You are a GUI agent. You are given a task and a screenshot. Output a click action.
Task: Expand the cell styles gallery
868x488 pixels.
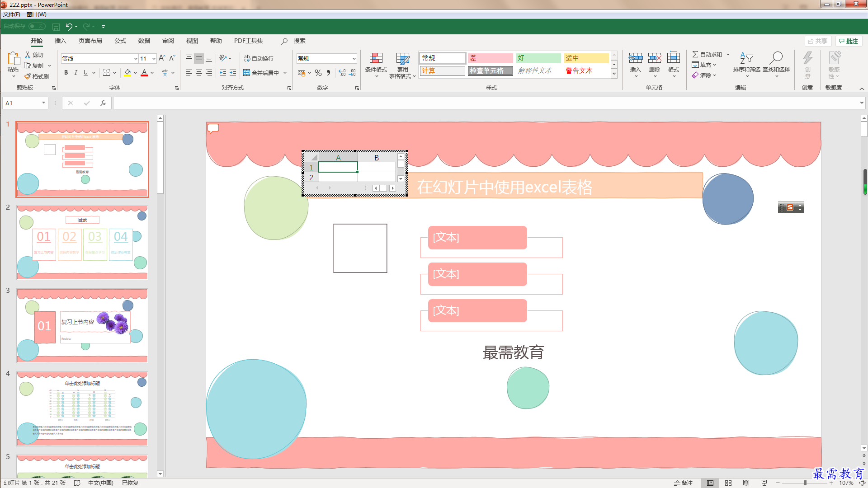(614, 74)
